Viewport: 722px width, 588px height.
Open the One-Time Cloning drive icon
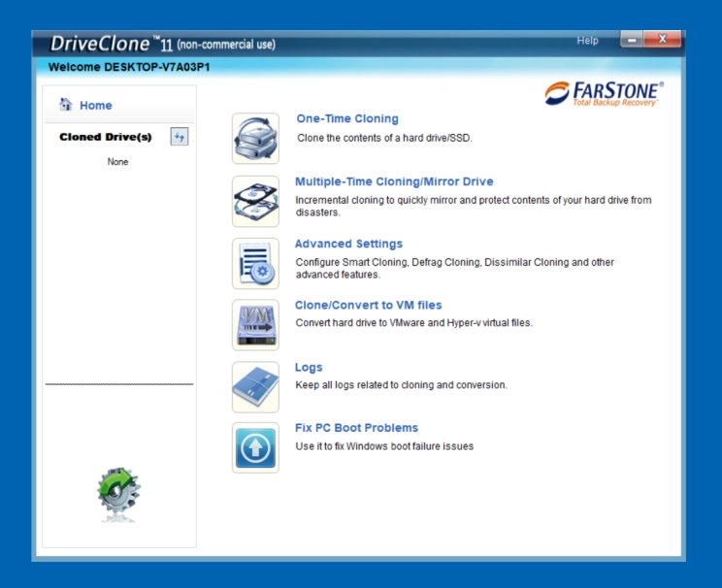(255, 138)
